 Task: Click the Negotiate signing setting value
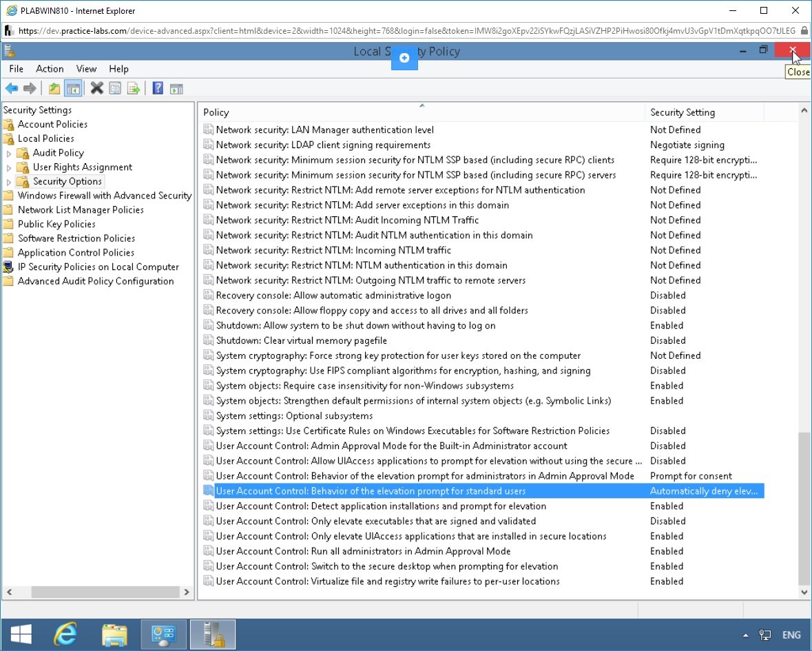coord(687,145)
